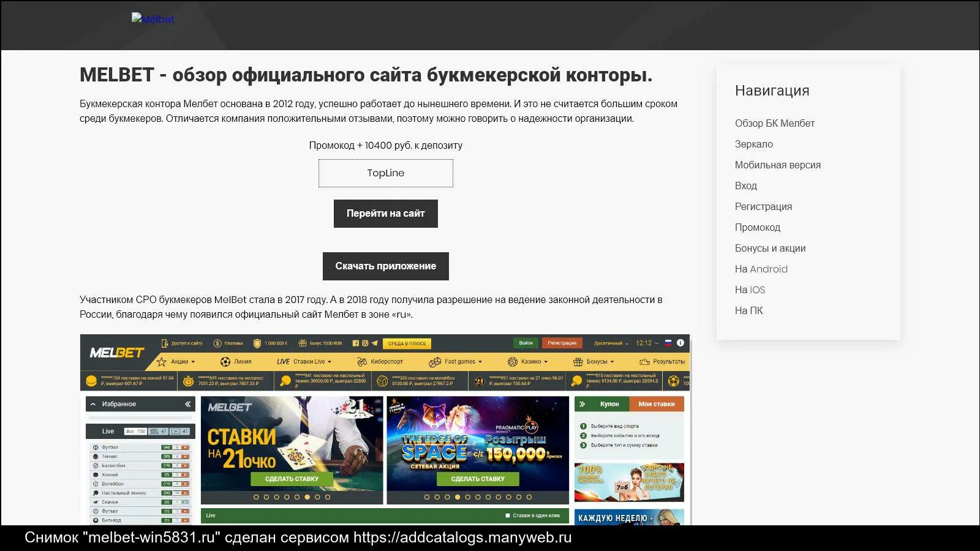The image size is (980, 551).
Task: Click the Настольный теннис icon in Live list
Action: [96, 493]
